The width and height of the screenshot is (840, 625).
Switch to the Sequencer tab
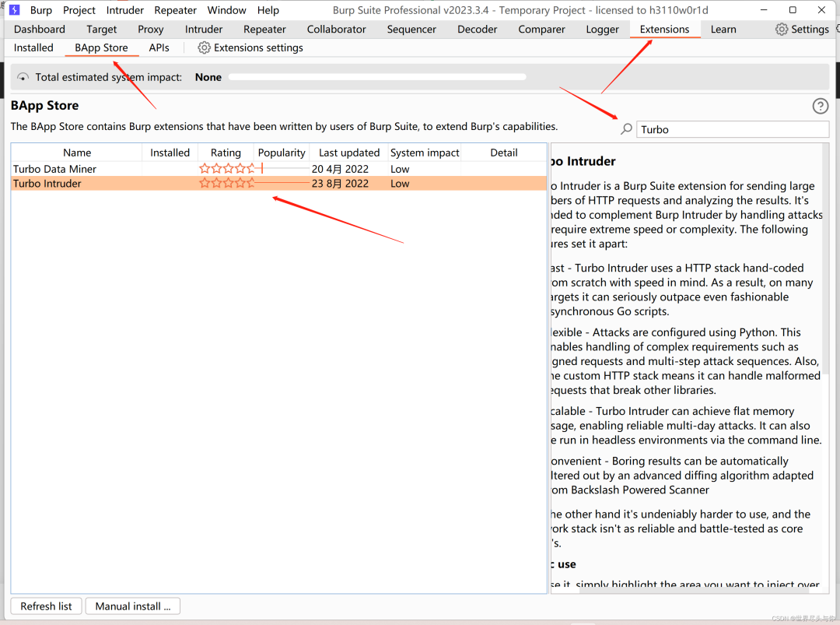411,30
